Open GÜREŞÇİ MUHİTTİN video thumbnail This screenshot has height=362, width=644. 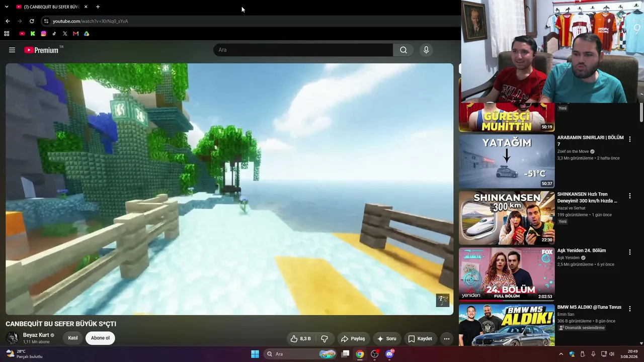(x=507, y=117)
